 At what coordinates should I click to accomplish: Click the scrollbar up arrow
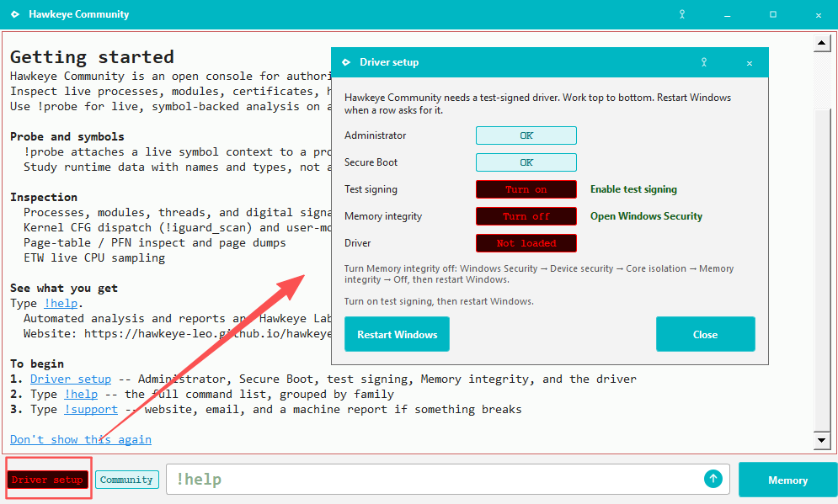pos(822,43)
